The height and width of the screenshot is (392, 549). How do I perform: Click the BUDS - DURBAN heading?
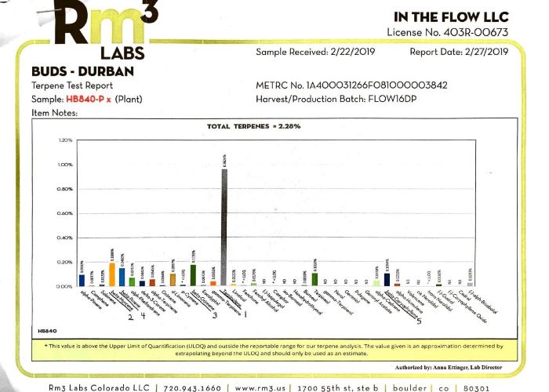pyautogui.click(x=75, y=71)
